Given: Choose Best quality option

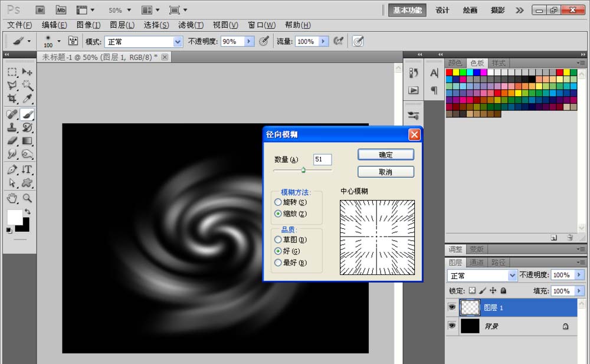Looking at the screenshot, I should click(278, 263).
